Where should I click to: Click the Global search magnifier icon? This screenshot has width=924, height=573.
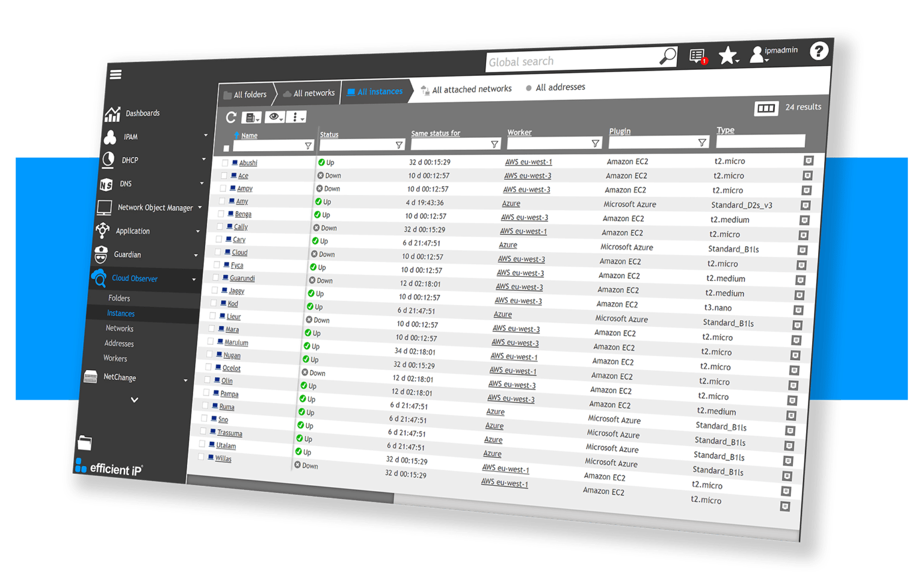coord(668,57)
